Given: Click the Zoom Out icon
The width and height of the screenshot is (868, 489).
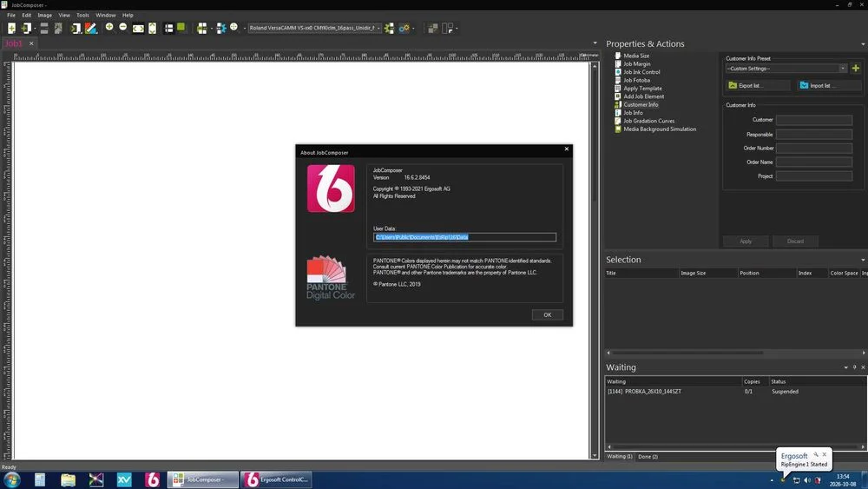Looking at the screenshot, I should (123, 27).
